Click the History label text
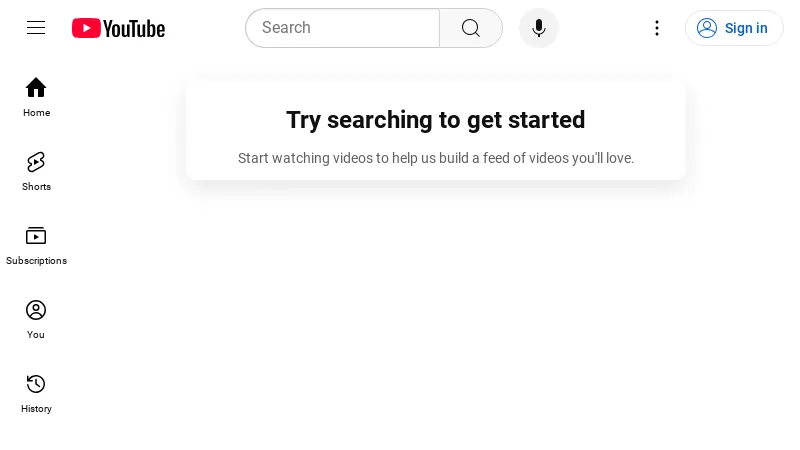 (x=36, y=409)
